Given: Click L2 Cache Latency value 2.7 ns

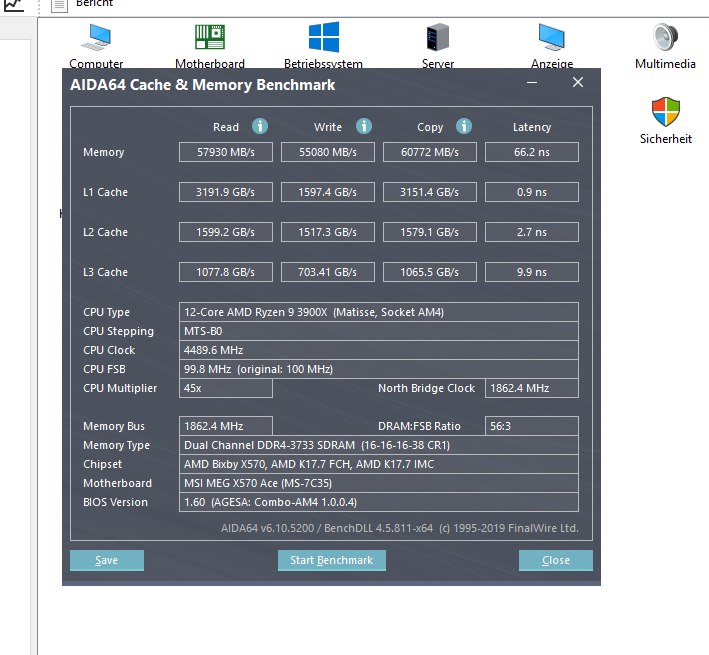Looking at the screenshot, I should 532,232.
